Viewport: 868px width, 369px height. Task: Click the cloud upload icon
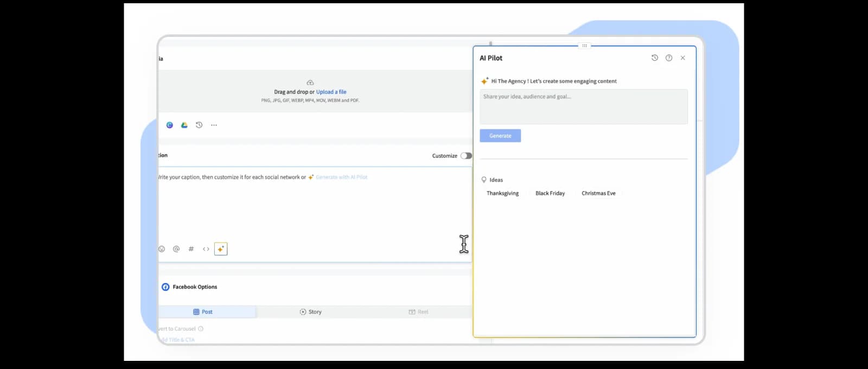coord(310,83)
